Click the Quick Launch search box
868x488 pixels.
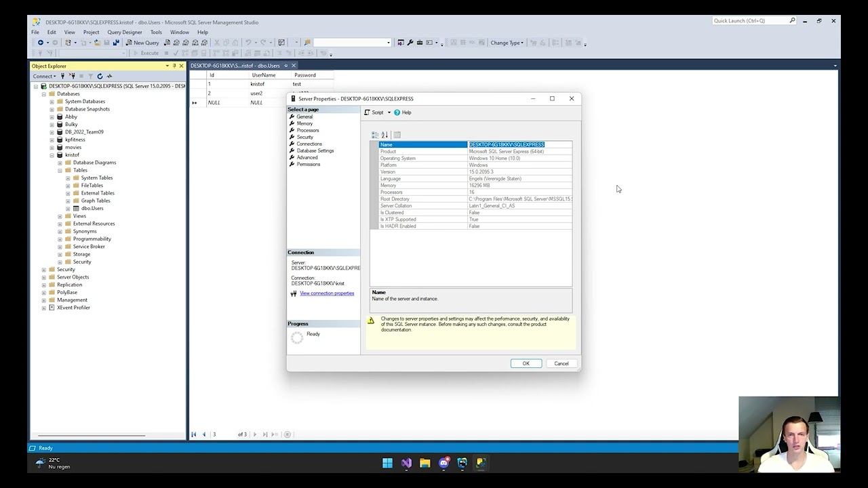tap(754, 21)
